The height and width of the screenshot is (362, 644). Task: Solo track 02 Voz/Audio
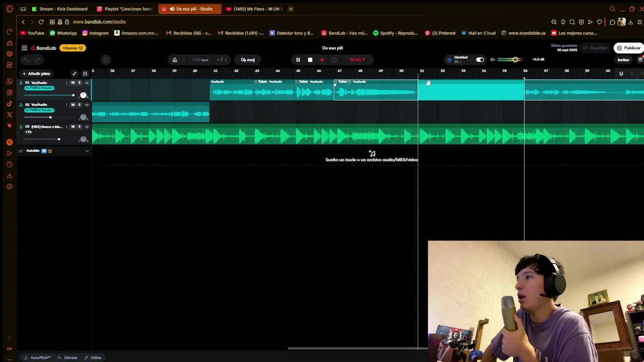[79, 105]
